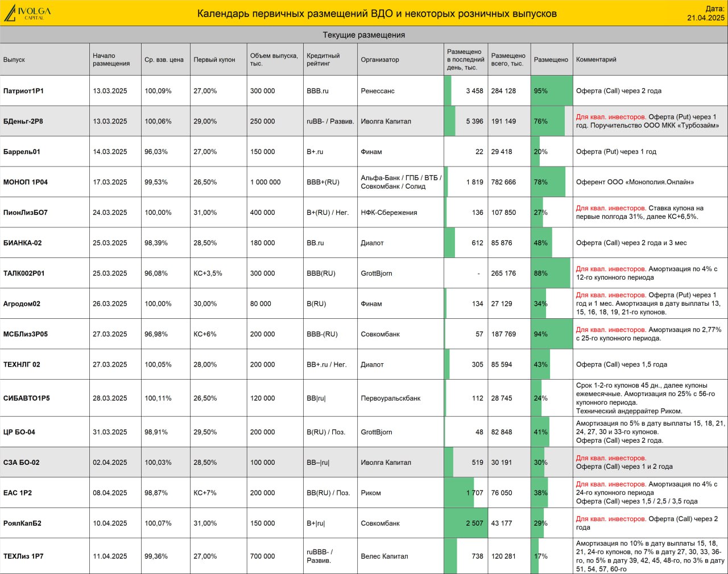This screenshot has width=728, height=574.
Task: Click the total placed value '782 666'
Action: [504, 182]
